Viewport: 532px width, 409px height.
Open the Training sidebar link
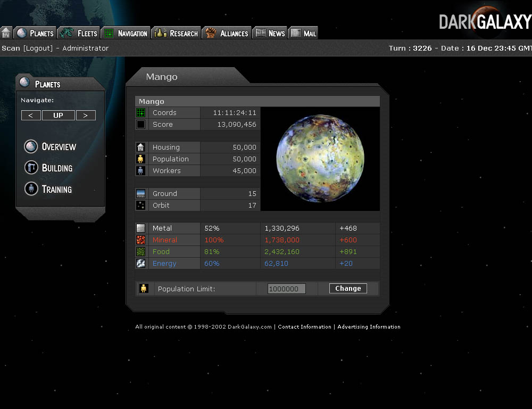(57, 190)
